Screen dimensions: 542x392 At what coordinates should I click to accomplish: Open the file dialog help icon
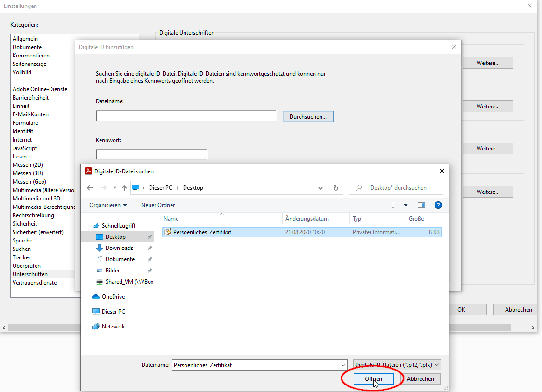[438, 205]
